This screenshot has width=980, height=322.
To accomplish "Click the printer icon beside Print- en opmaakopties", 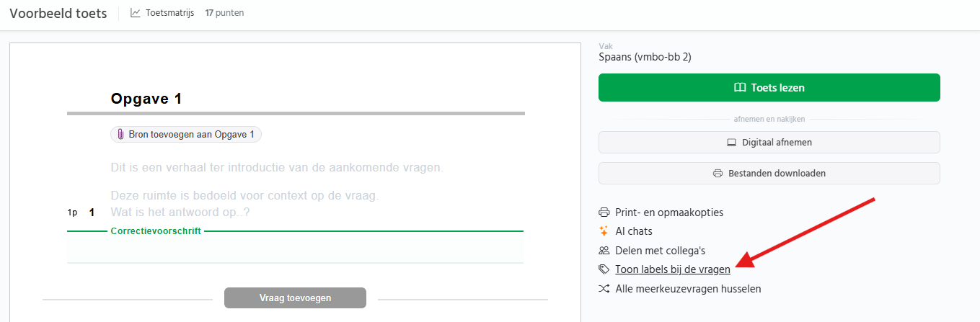I will pos(604,213).
